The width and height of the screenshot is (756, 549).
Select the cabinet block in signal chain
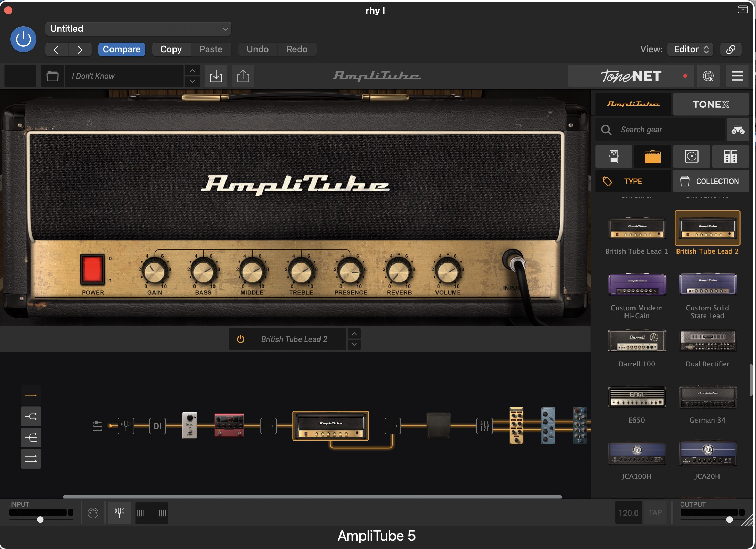pyautogui.click(x=438, y=426)
